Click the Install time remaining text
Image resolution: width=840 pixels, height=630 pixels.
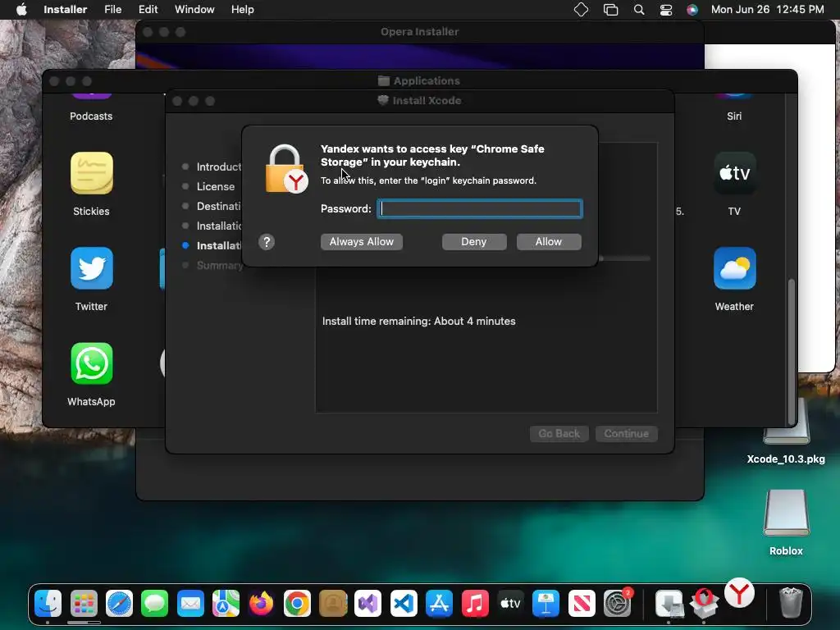click(x=419, y=321)
